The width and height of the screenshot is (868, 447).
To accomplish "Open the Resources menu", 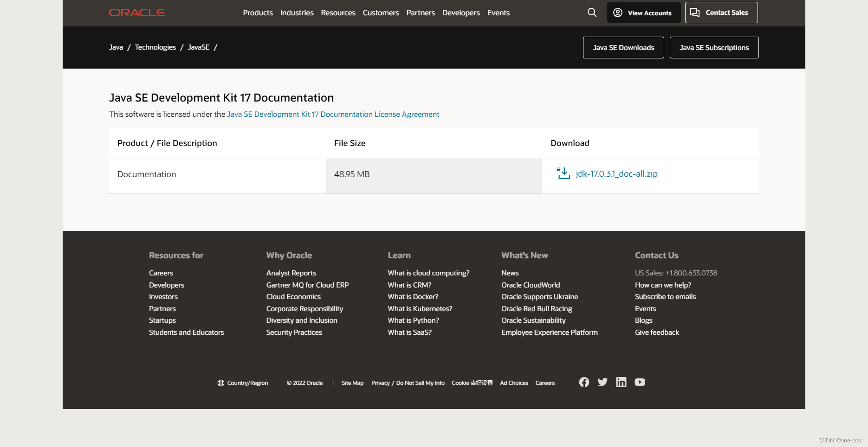I will tap(338, 13).
